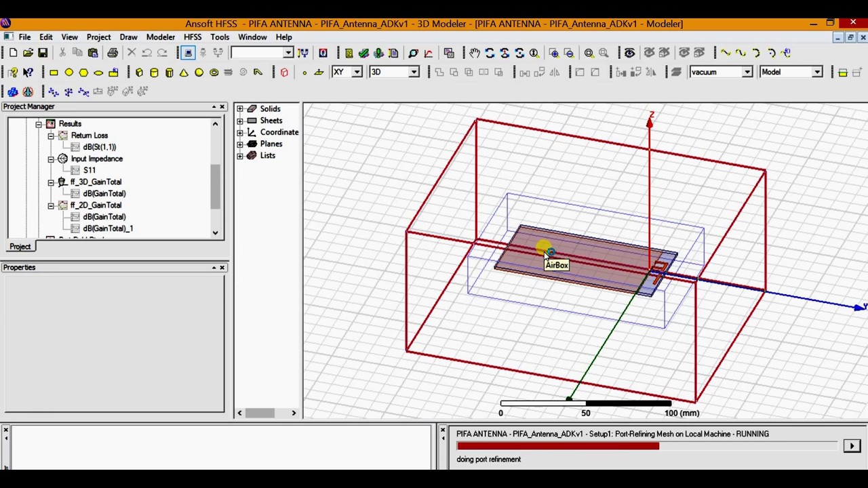Collapse the Input Impedance node
The image size is (868, 488).
[x=51, y=159]
